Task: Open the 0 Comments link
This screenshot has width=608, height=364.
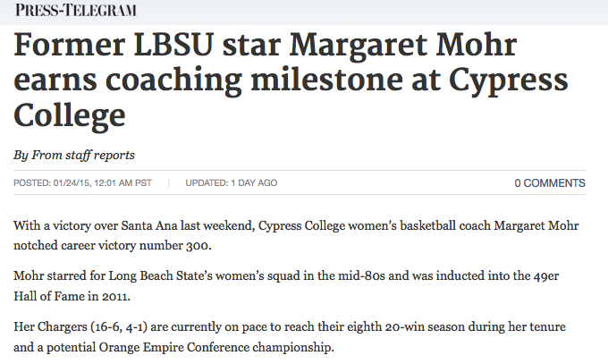Action: [550, 183]
